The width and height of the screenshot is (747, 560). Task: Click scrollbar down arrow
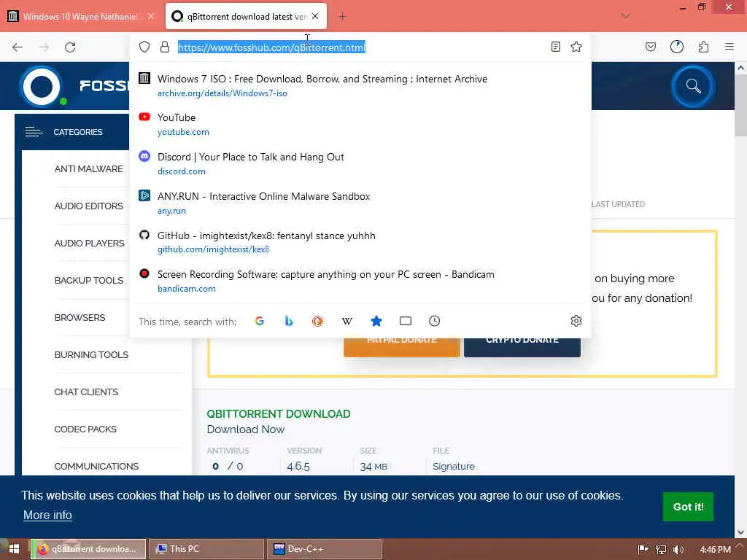click(741, 532)
